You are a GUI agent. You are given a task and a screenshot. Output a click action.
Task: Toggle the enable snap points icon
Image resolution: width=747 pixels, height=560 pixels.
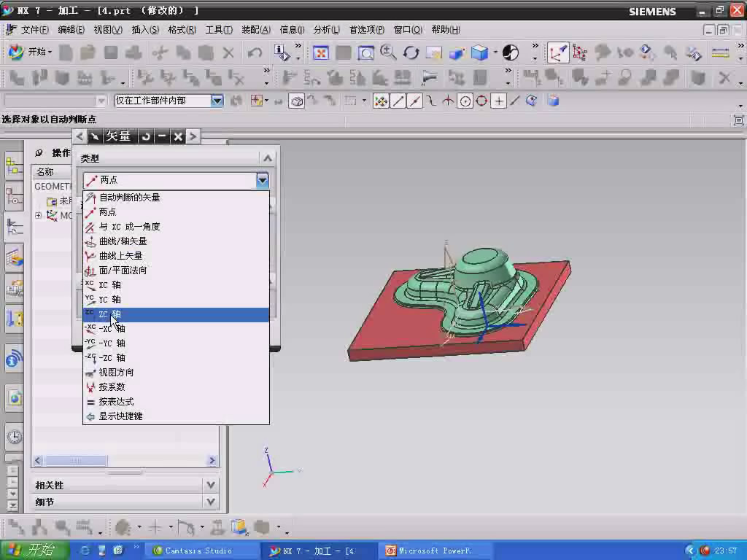tap(381, 101)
